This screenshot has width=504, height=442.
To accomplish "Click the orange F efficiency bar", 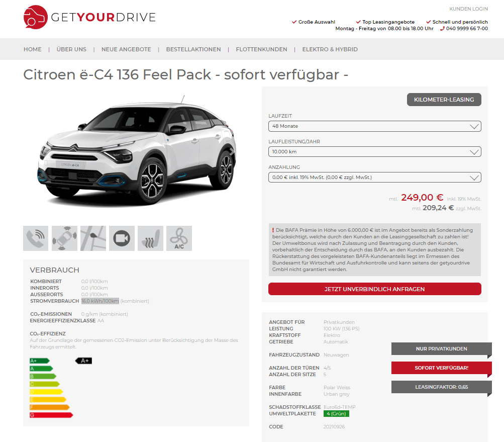I will click(x=50, y=407).
